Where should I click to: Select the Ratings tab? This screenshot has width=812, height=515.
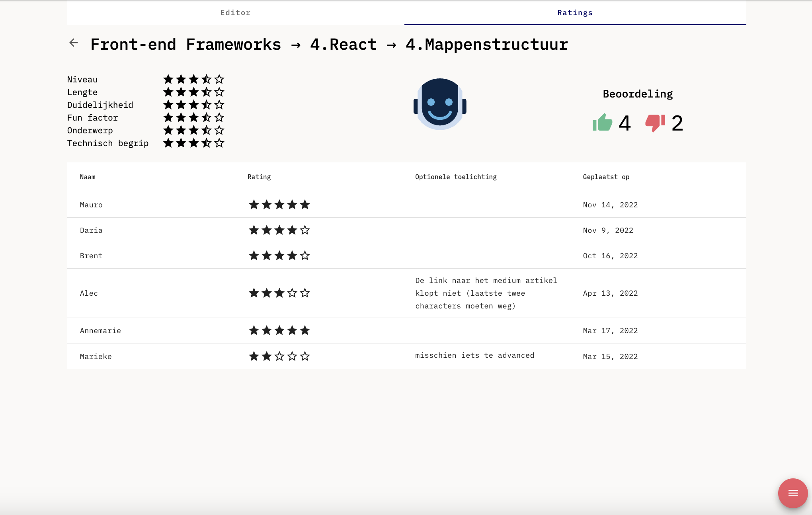pos(575,13)
